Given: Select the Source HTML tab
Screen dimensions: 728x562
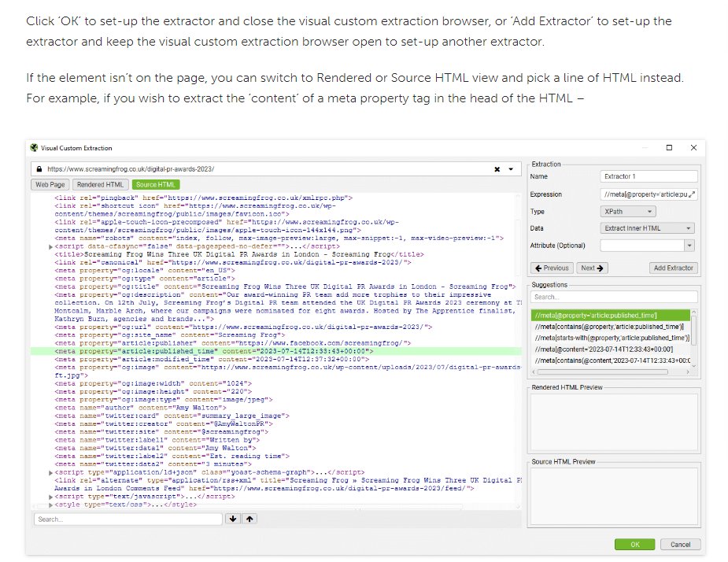Looking at the screenshot, I should click(x=156, y=184).
